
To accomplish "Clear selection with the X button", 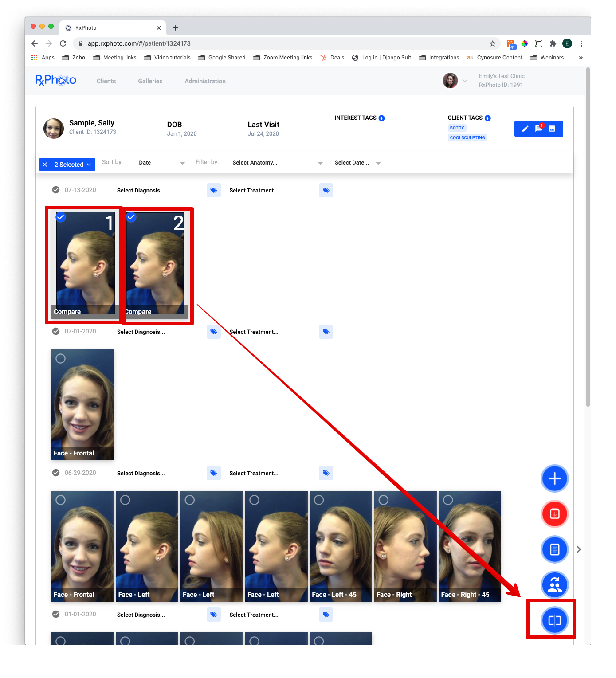I will 45,165.
